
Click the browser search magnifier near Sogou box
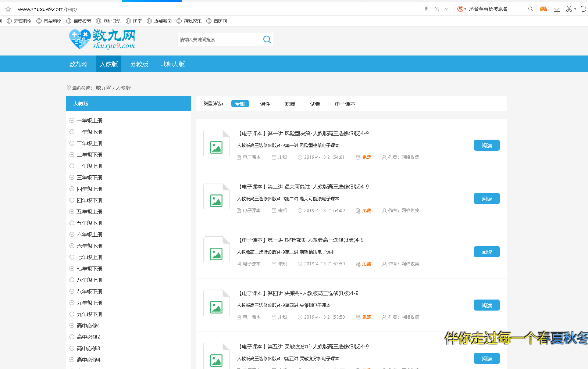point(531,9)
